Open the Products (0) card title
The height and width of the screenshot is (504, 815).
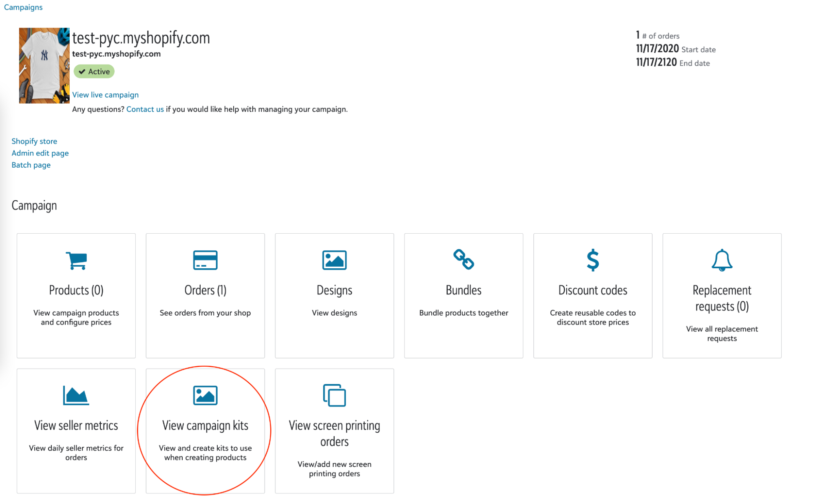[x=76, y=290]
